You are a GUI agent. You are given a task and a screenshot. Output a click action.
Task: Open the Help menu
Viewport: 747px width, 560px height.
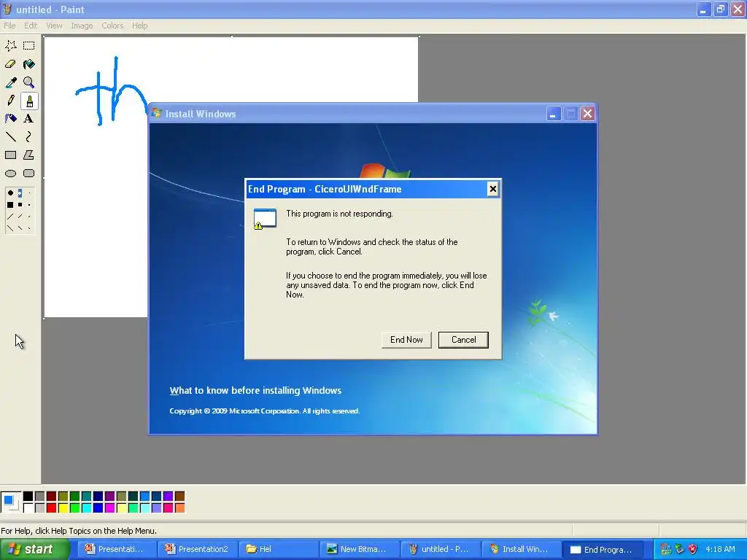tap(139, 26)
